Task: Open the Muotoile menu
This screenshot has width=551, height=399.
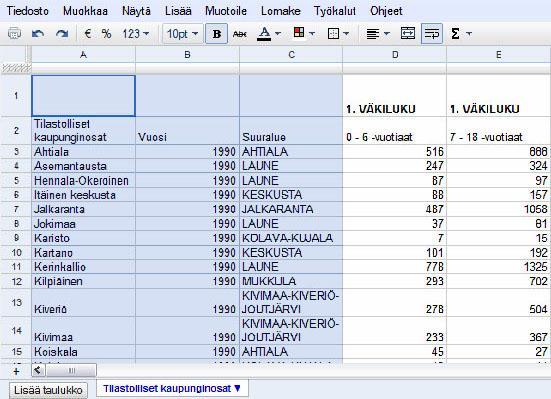Action: pyautogui.click(x=226, y=11)
